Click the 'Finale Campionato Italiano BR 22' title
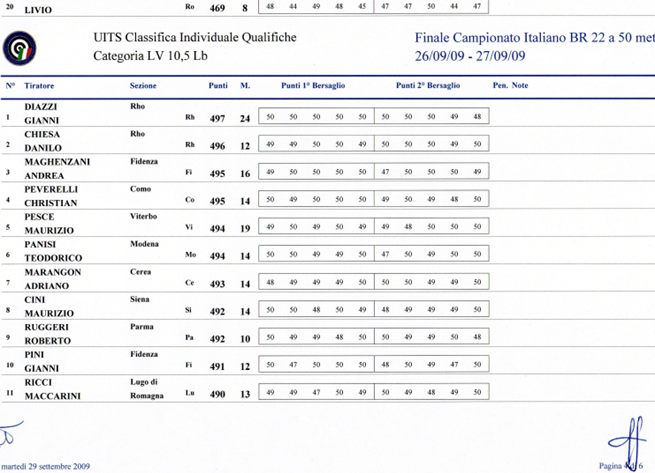This screenshot has height=473, width=655. (535, 38)
